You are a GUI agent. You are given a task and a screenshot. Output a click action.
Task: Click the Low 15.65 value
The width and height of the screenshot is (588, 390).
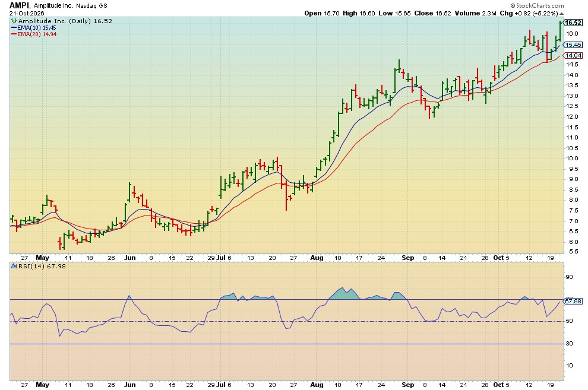(x=394, y=13)
